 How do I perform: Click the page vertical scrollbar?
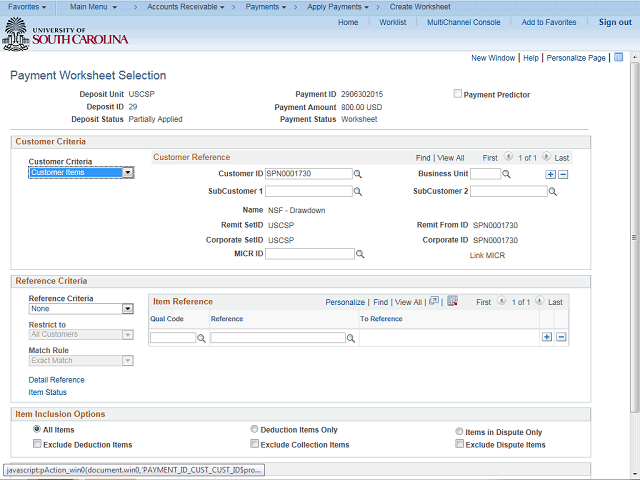click(x=634, y=250)
